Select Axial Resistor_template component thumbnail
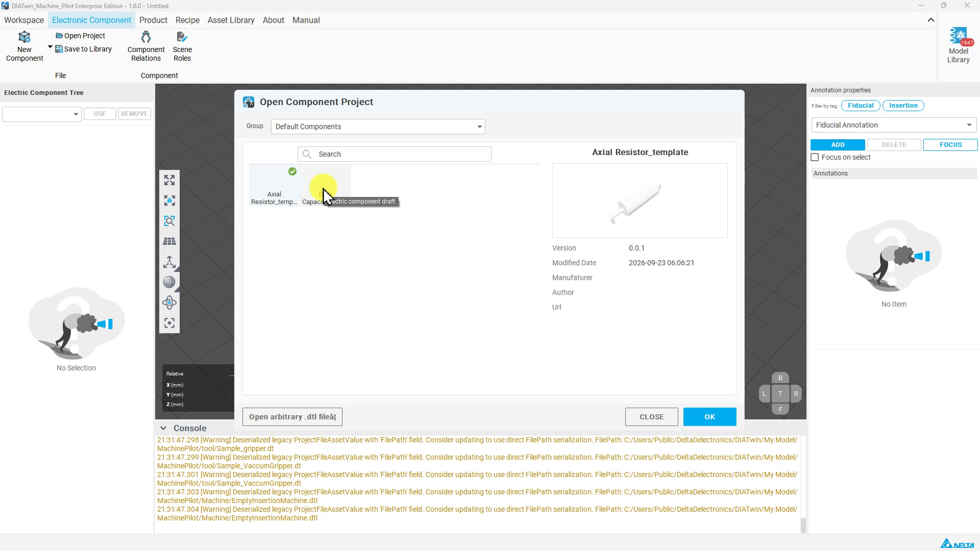The image size is (980, 551). [x=274, y=186]
